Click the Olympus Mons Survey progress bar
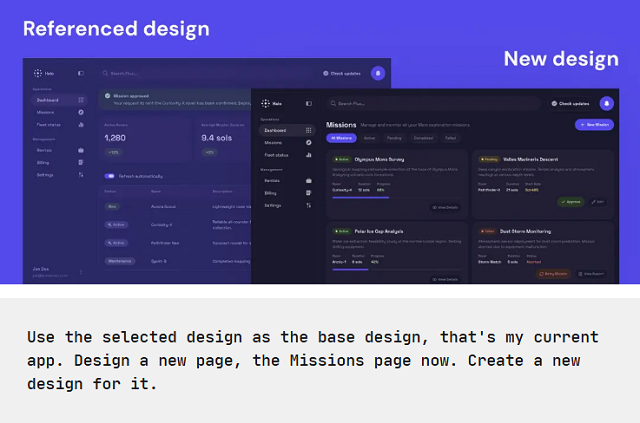Screen dimensions: 640x423 [x=360, y=197]
